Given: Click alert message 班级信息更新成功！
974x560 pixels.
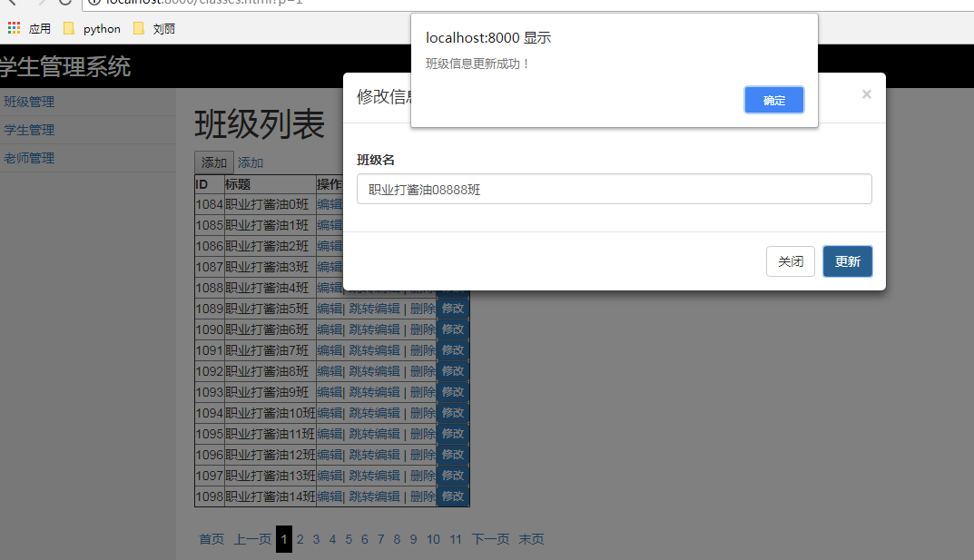Looking at the screenshot, I should pyautogui.click(x=477, y=64).
